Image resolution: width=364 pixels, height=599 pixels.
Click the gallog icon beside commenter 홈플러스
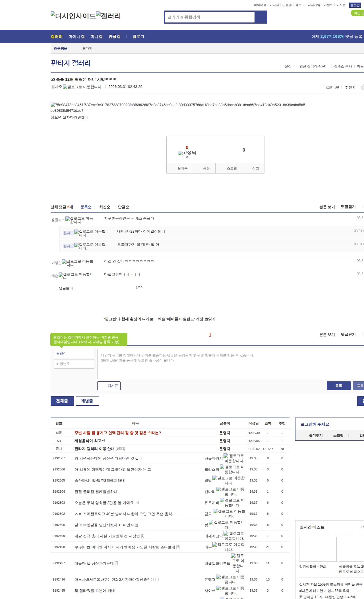click(68, 219)
